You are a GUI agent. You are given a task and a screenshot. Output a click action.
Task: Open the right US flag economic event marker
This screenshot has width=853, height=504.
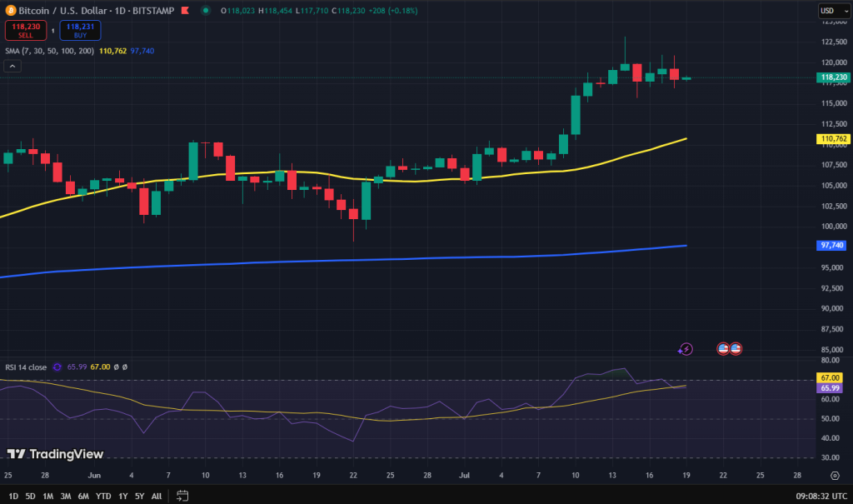point(736,348)
